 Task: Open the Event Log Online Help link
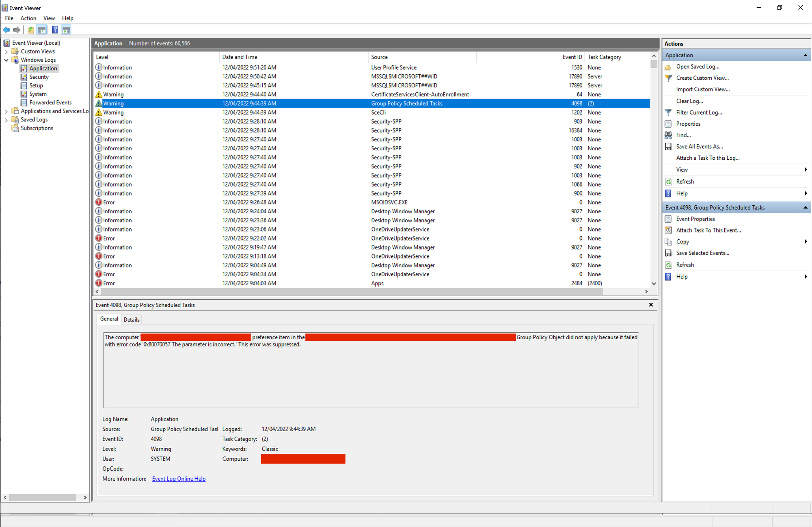pos(179,479)
